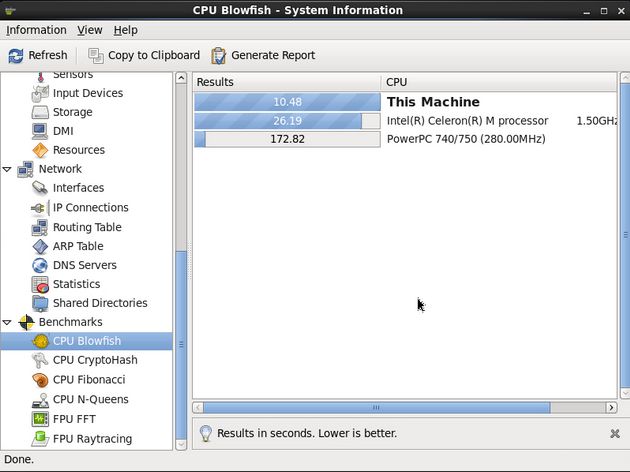Image resolution: width=630 pixels, height=472 pixels.
Task: Select the Resources icon
Action: (40, 150)
